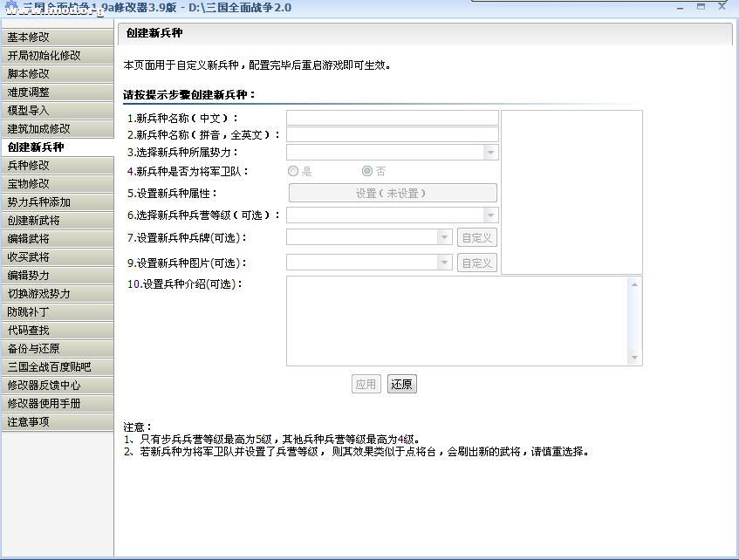Screen dimensions: 739x560
Task: Click down arrow of 兵种介绍 scrollbar
Action: coord(636,359)
